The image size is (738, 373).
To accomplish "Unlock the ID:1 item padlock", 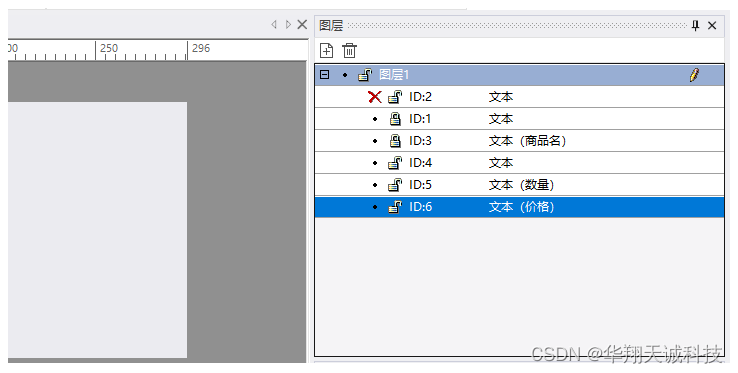I will (395, 119).
